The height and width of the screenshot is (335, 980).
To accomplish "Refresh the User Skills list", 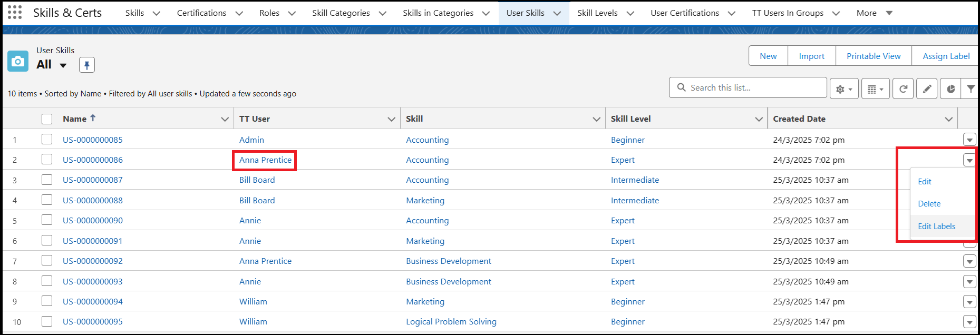I will (903, 88).
